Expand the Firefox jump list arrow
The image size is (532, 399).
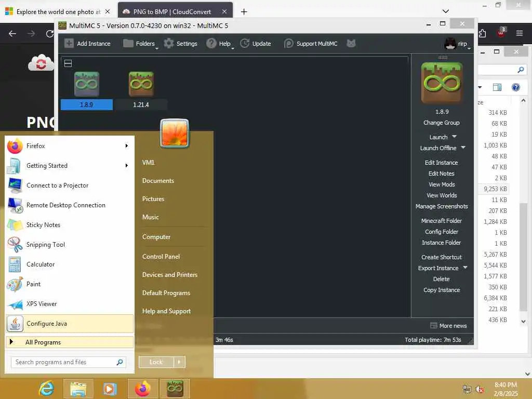[127, 146]
